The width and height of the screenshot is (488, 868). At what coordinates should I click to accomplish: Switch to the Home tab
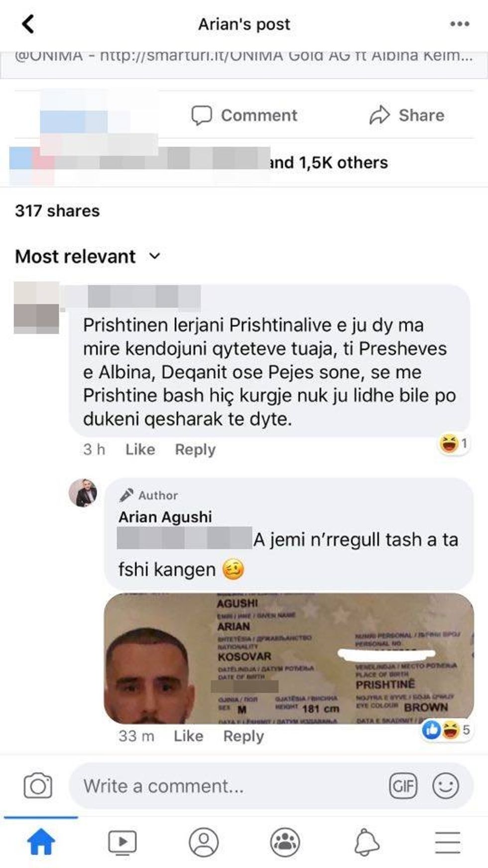click(x=41, y=842)
